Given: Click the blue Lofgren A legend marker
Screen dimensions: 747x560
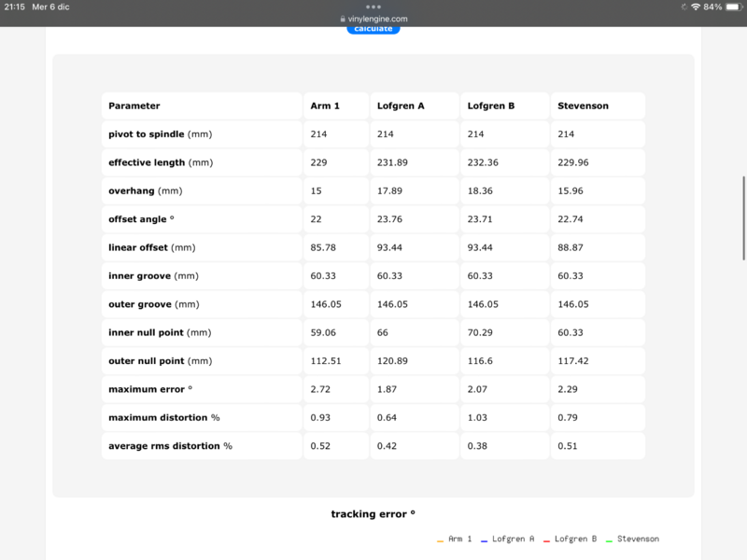Looking at the screenshot, I should pyautogui.click(x=485, y=539).
